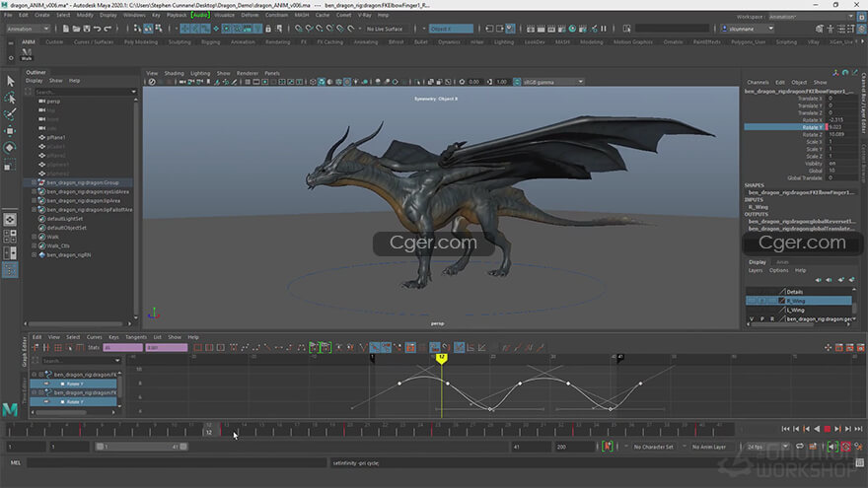
Task: Open the 24 fps frame rate dropdown
Action: [766, 447]
